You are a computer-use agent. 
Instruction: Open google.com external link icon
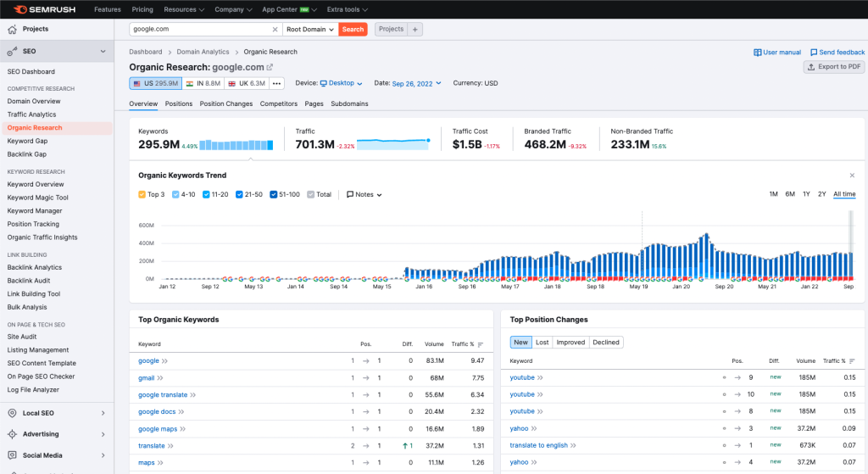[x=270, y=67]
